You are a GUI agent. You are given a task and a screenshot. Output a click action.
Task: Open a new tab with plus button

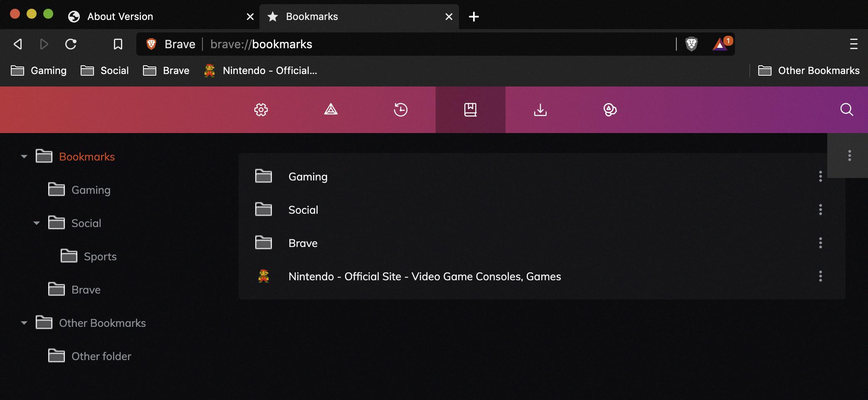tap(474, 17)
